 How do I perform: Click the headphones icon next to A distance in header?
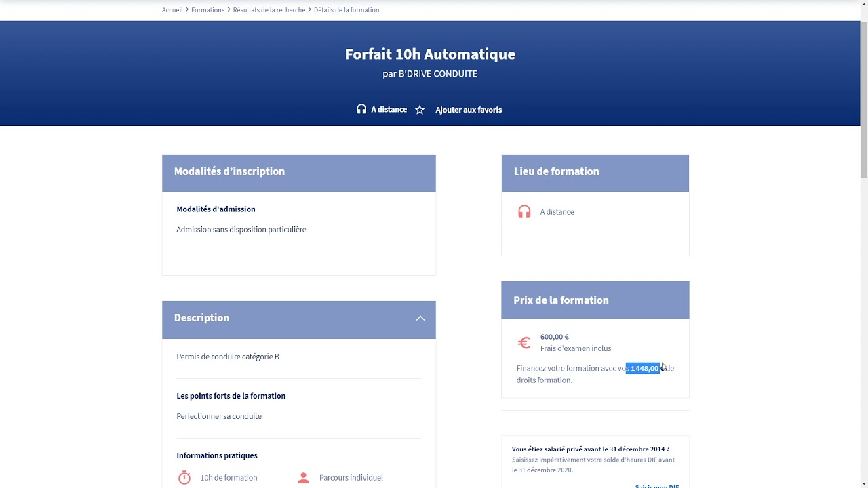361,109
